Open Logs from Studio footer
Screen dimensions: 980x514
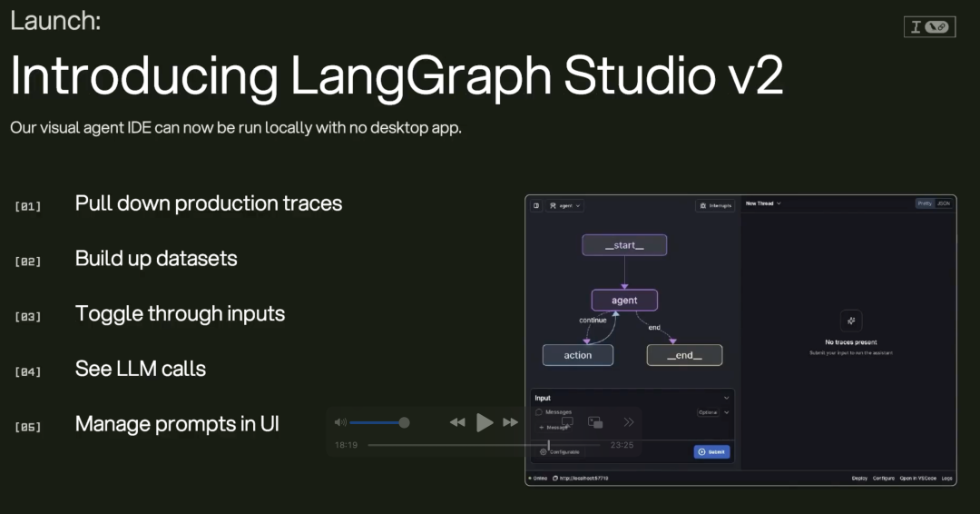click(946, 479)
